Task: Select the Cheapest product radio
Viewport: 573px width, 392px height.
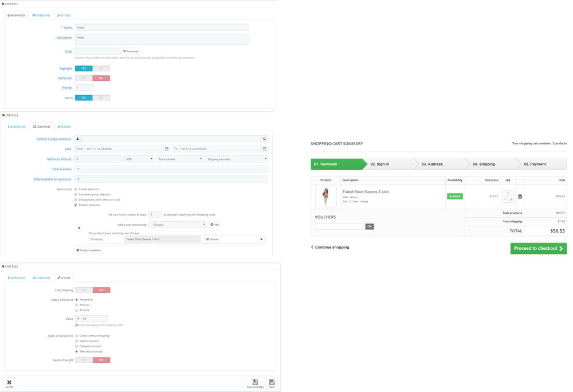Action: [x=76, y=346]
